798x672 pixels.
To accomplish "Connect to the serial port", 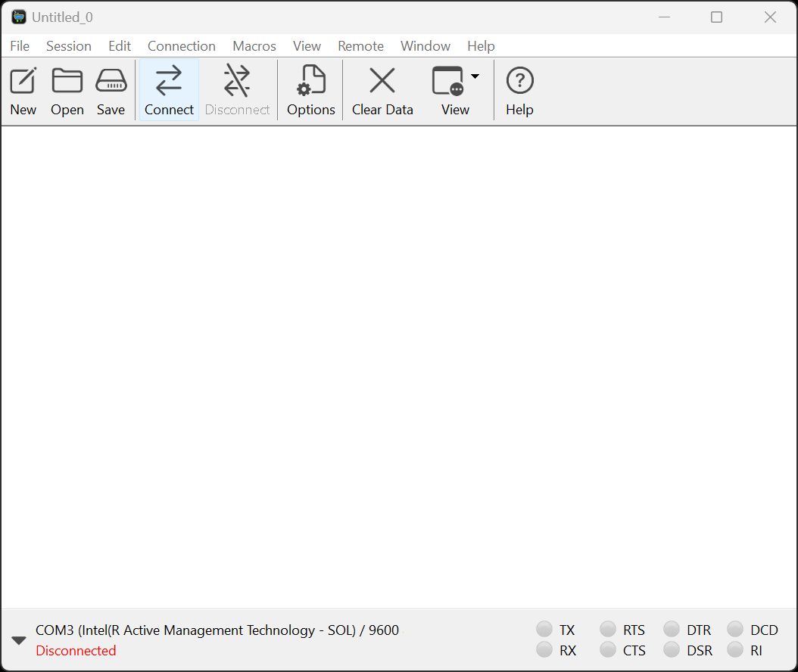I will tap(169, 90).
